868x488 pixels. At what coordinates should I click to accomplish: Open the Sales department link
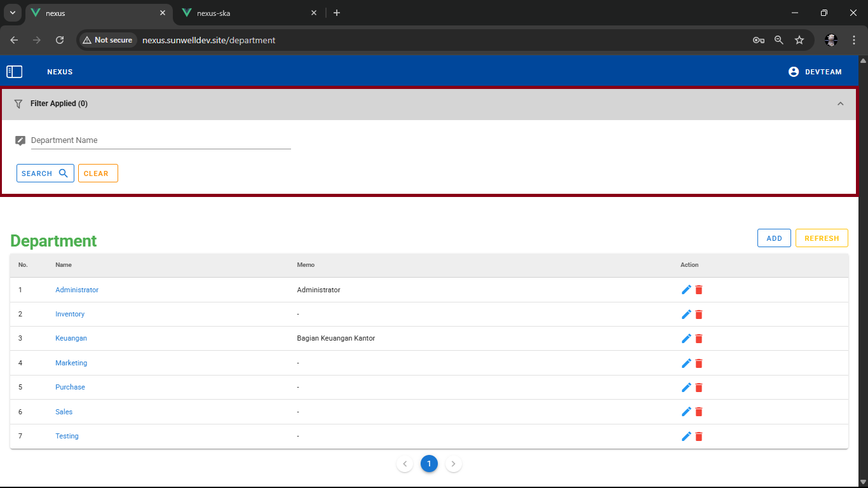[x=64, y=412]
